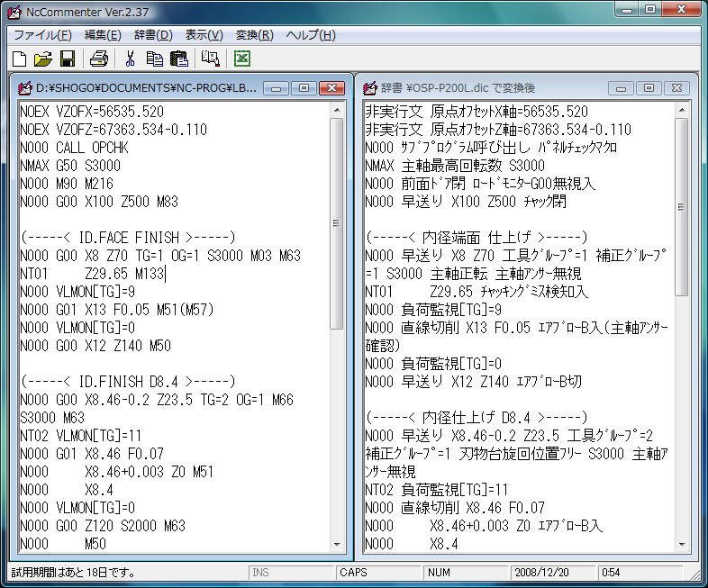Click line 'N000 M90 M216' in source
This screenshot has height=588, width=708.
coord(67,184)
